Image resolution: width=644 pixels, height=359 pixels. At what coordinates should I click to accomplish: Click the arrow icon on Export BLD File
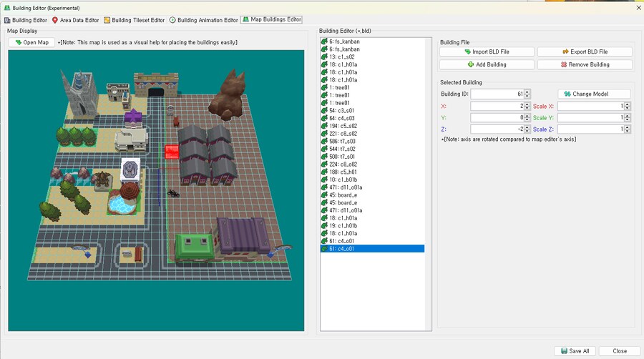click(565, 51)
